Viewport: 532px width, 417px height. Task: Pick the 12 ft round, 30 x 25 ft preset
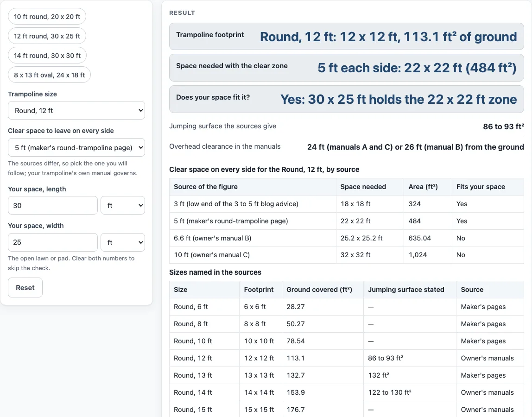click(47, 36)
